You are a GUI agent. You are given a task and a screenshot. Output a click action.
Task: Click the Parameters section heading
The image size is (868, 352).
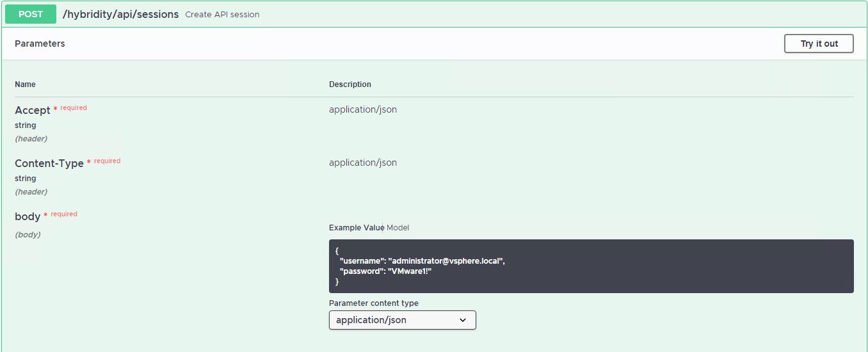(40, 44)
